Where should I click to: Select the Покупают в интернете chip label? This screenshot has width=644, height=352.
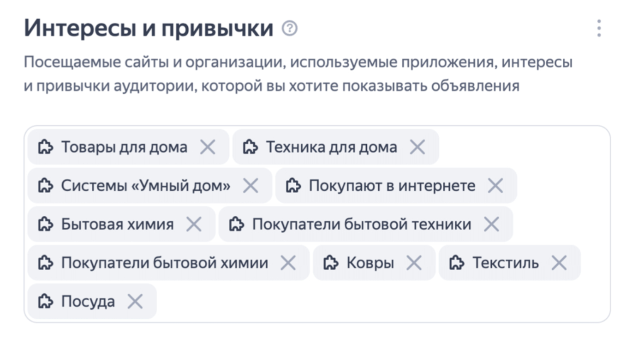[392, 186]
